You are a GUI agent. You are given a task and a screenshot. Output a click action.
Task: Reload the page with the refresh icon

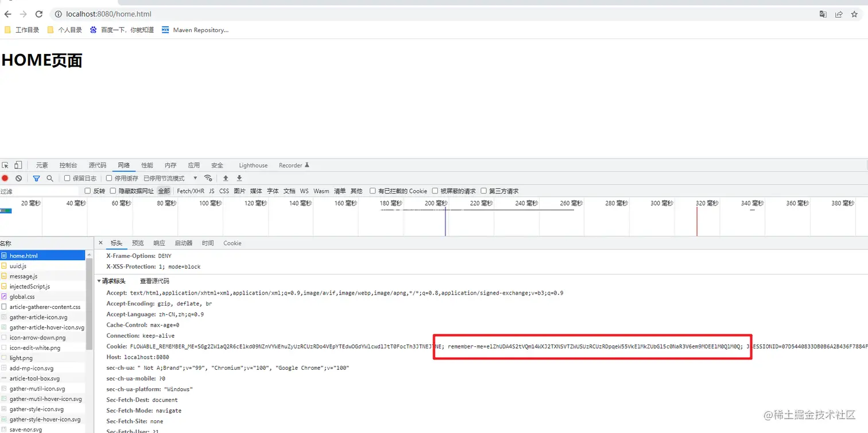click(x=39, y=14)
